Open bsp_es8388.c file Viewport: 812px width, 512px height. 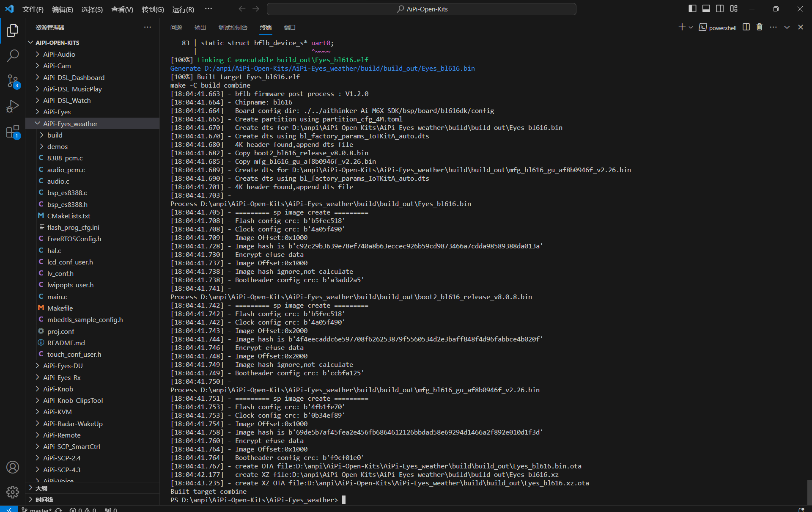click(x=92, y=193)
